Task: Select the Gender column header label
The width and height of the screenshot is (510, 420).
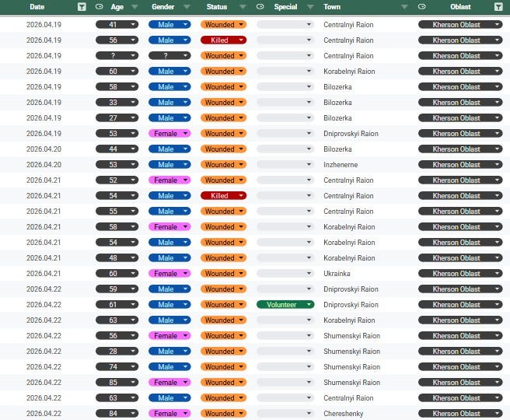Action: point(162,7)
